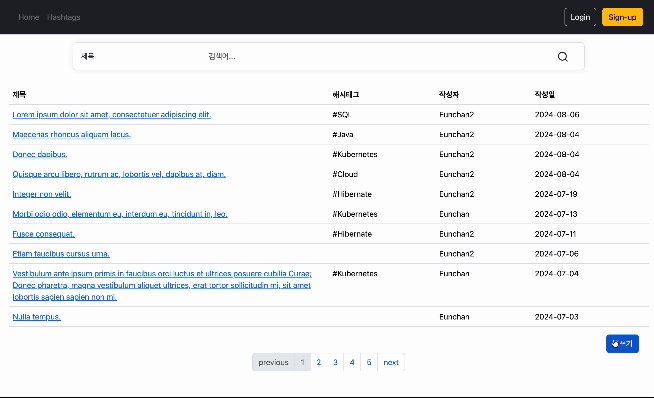654x398 pixels.
Task: Click the previous pagination button
Action: [x=273, y=362]
